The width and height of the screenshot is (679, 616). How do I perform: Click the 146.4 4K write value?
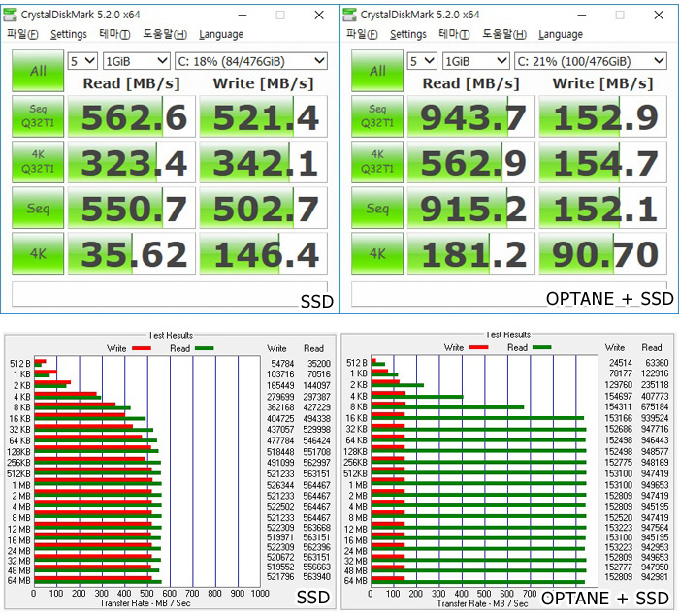tap(263, 253)
